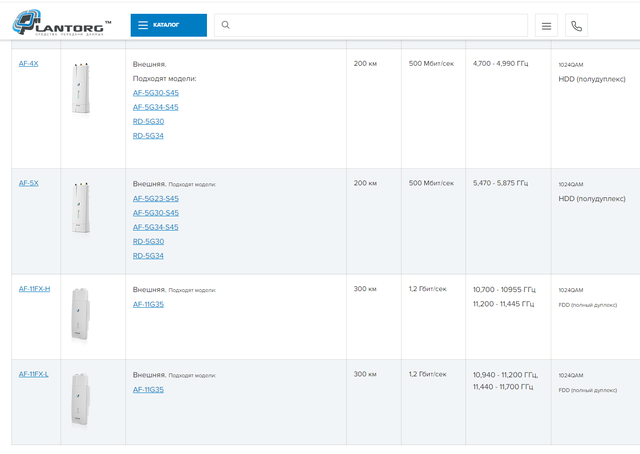Viewport: 640px width, 454px height.
Task: Select 500 Мбит/сек in AF-4X row
Action: (x=431, y=64)
